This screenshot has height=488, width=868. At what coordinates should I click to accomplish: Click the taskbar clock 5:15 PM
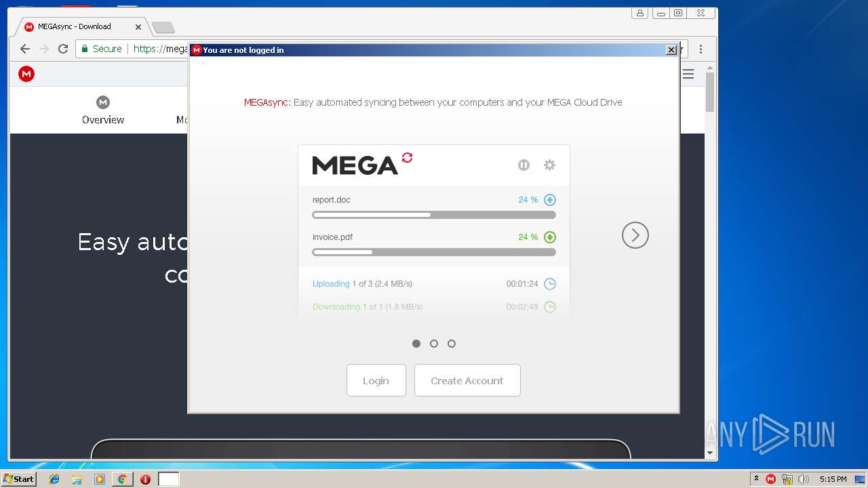point(833,479)
